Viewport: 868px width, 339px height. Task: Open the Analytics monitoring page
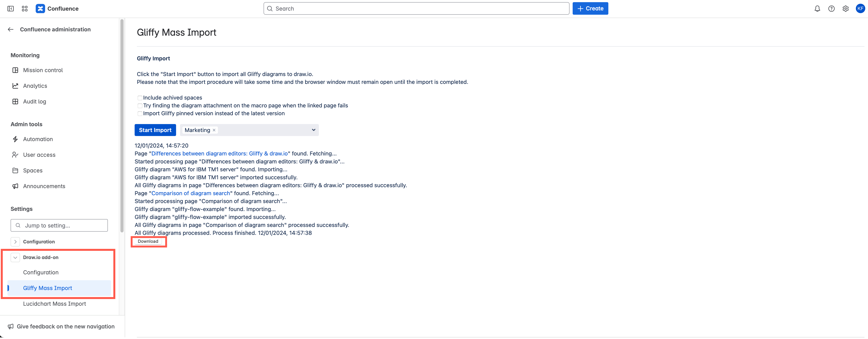[x=35, y=85]
